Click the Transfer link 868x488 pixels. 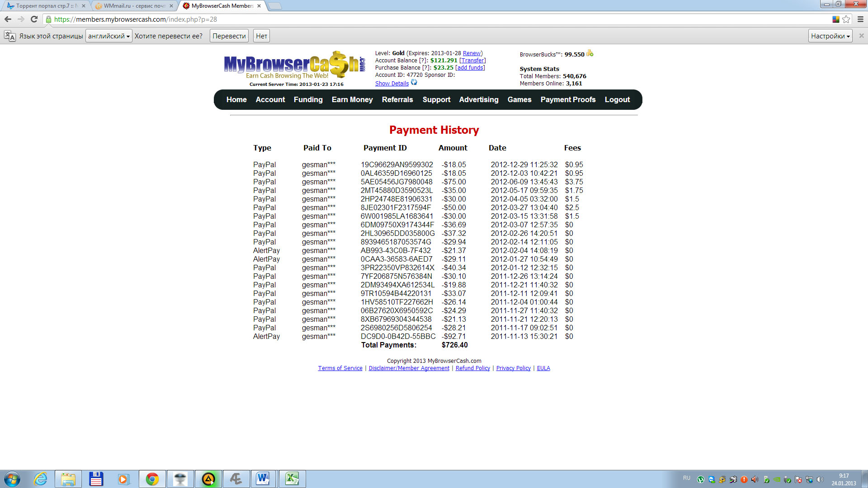click(x=472, y=61)
